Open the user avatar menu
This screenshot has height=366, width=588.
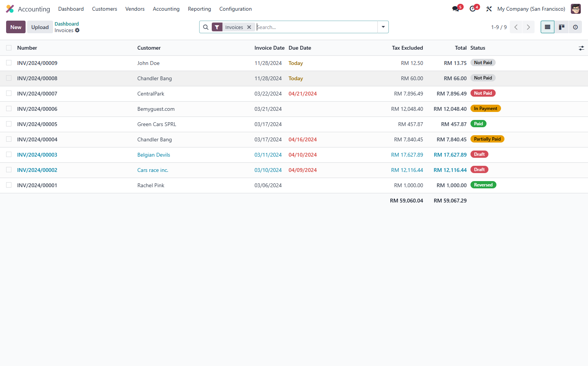click(575, 9)
